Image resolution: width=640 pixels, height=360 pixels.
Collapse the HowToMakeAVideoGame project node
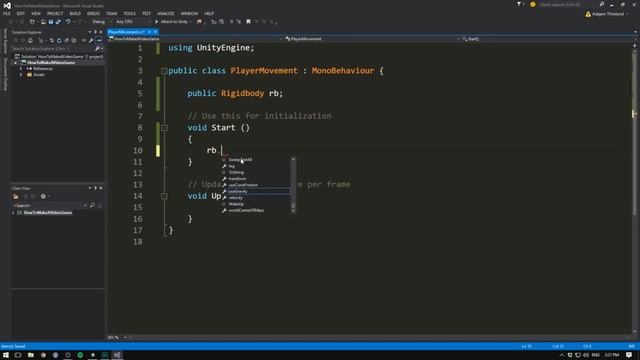coord(16,62)
